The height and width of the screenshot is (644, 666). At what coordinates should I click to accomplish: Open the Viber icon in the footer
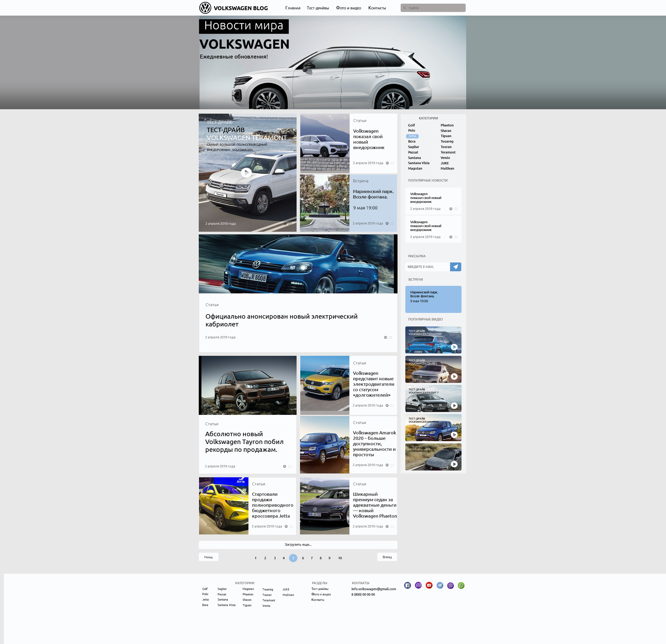tap(451, 585)
